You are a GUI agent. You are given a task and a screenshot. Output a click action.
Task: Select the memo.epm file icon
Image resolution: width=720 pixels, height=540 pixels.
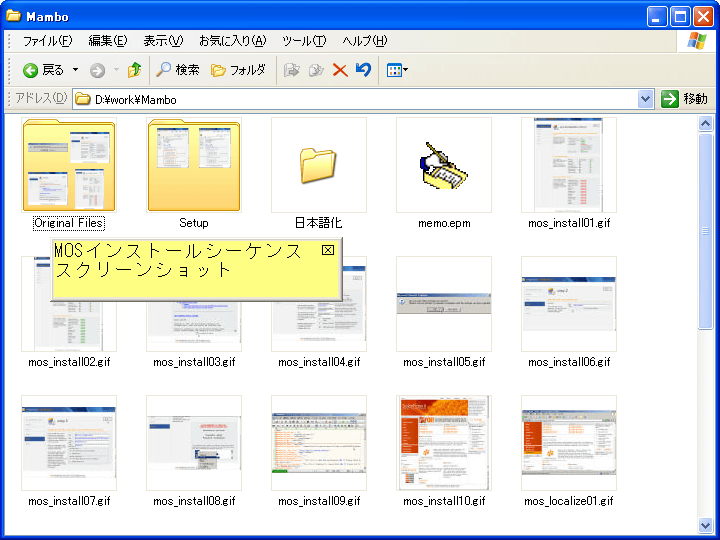444,165
